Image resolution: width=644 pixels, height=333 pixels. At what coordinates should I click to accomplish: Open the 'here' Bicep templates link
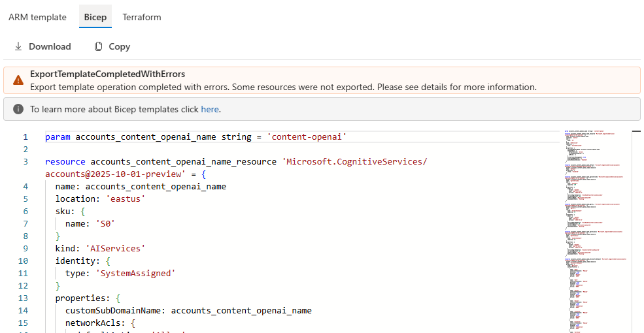pyautogui.click(x=209, y=110)
